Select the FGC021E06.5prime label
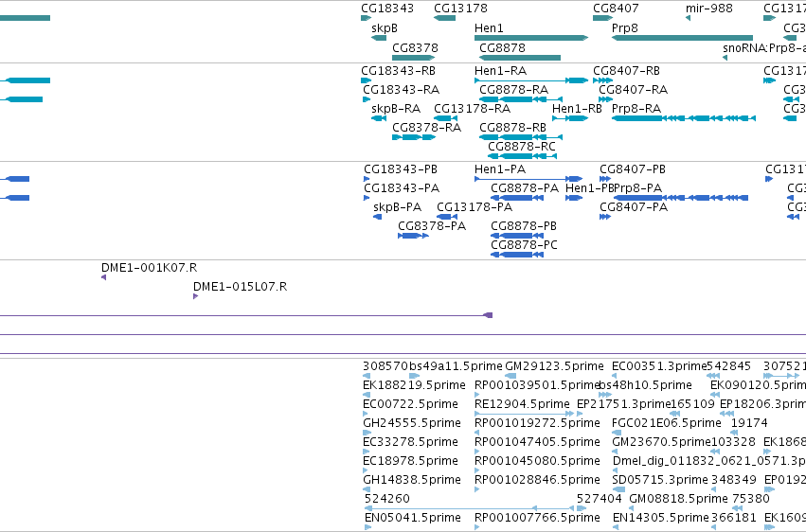The image size is (806, 532). coord(667,423)
